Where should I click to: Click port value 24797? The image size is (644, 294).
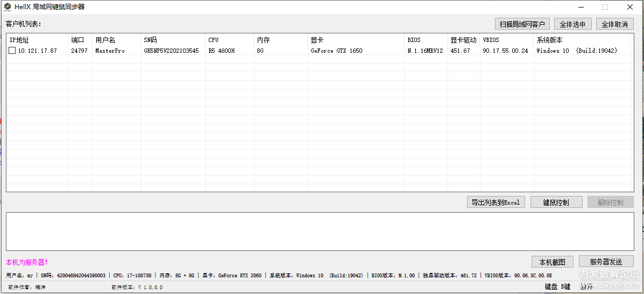tap(79, 51)
